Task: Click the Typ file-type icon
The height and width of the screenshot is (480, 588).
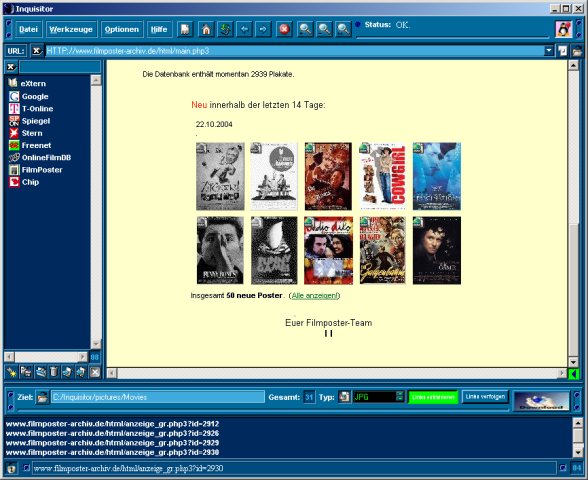Action: pyautogui.click(x=344, y=397)
